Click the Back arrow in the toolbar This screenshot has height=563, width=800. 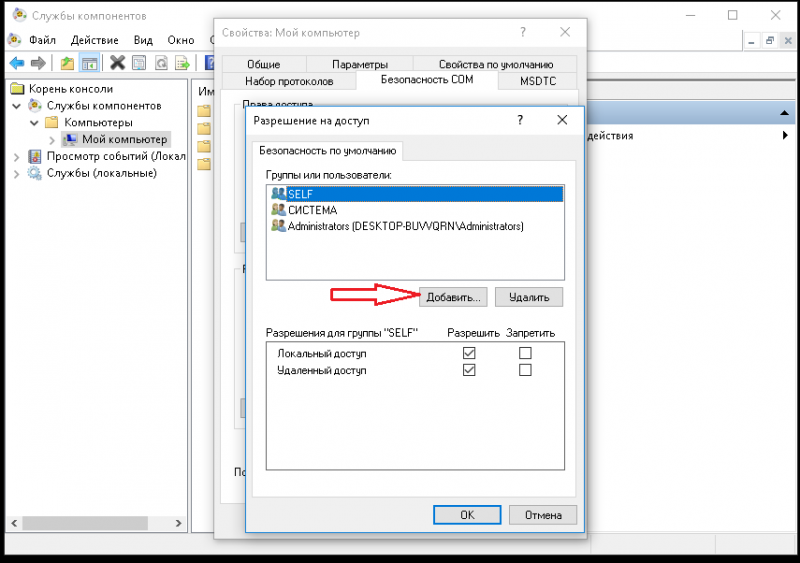(17, 63)
